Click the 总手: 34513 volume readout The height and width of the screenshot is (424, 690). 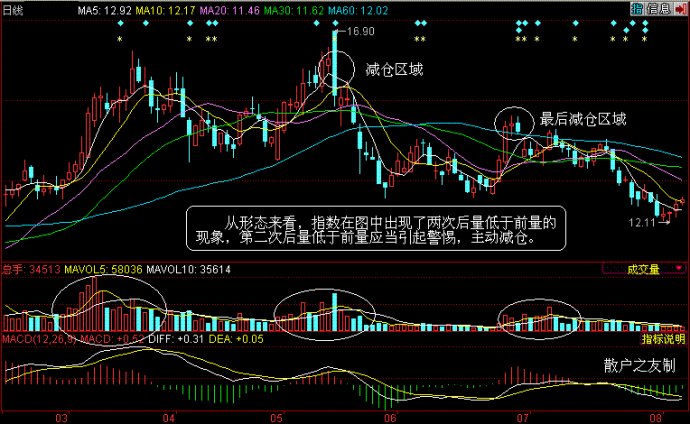click(31, 269)
